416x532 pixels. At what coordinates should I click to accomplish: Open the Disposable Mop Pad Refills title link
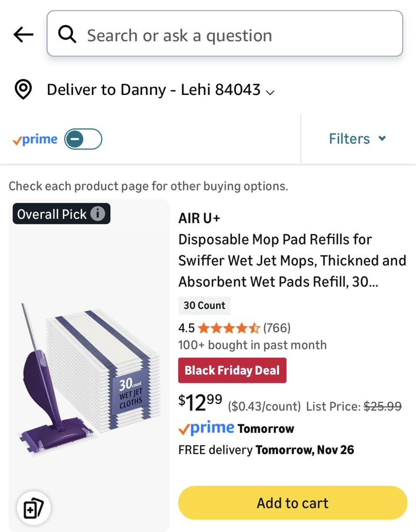pos(291,260)
